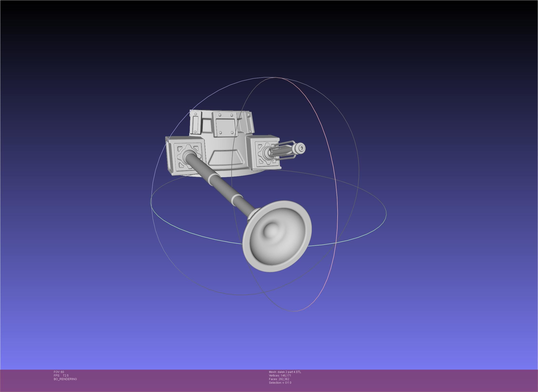Click the 'Vertices: 146,171' info line
538x392 pixels.
coord(280,376)
